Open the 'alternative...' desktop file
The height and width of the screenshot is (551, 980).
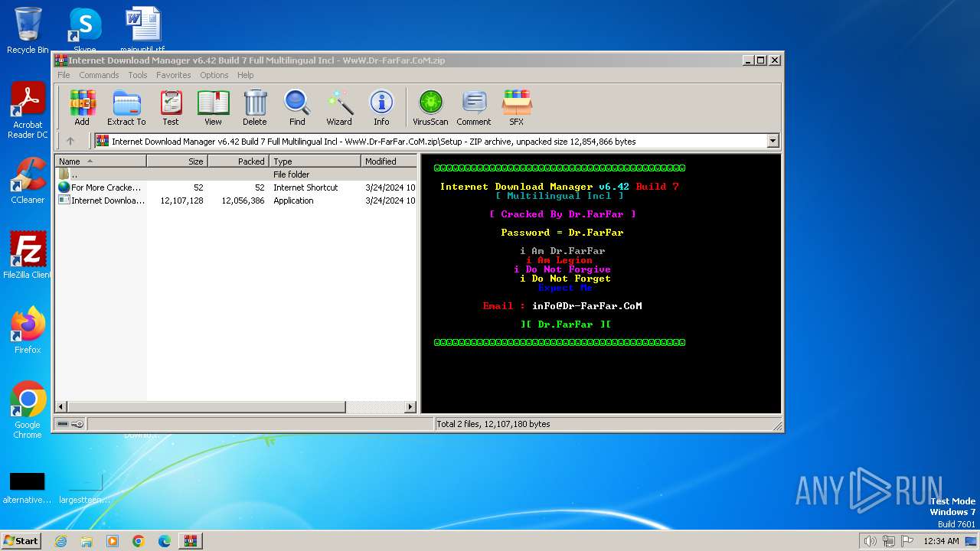pos(28,488)
